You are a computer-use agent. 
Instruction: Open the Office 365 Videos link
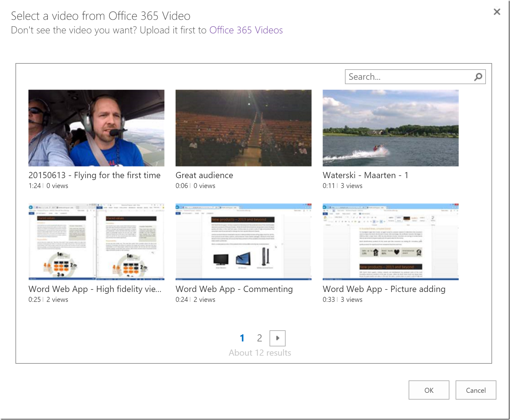246,30
